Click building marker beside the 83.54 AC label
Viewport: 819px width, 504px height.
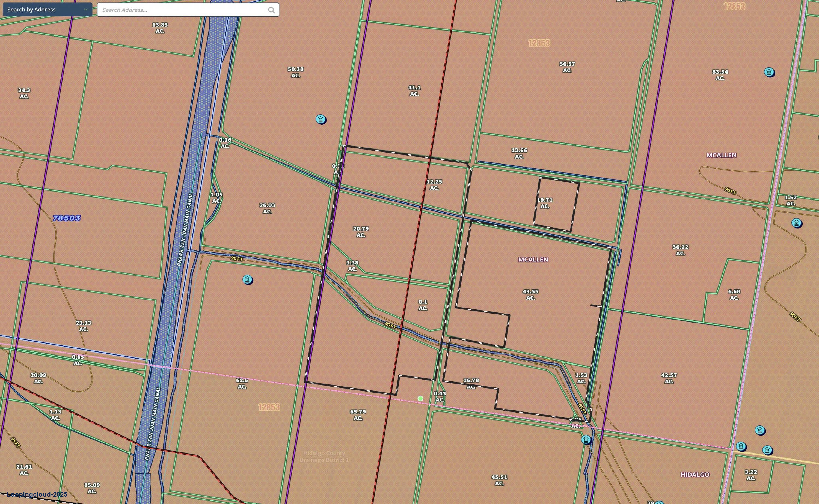(769, 72)
